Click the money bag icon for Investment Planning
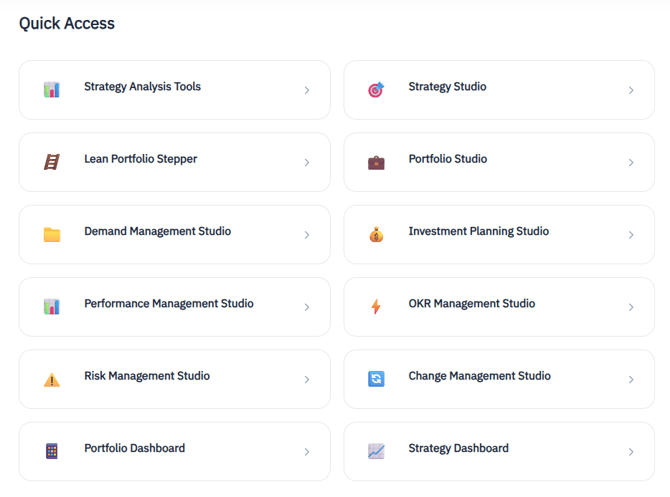The image size is (670, 497). click(376, 235)
